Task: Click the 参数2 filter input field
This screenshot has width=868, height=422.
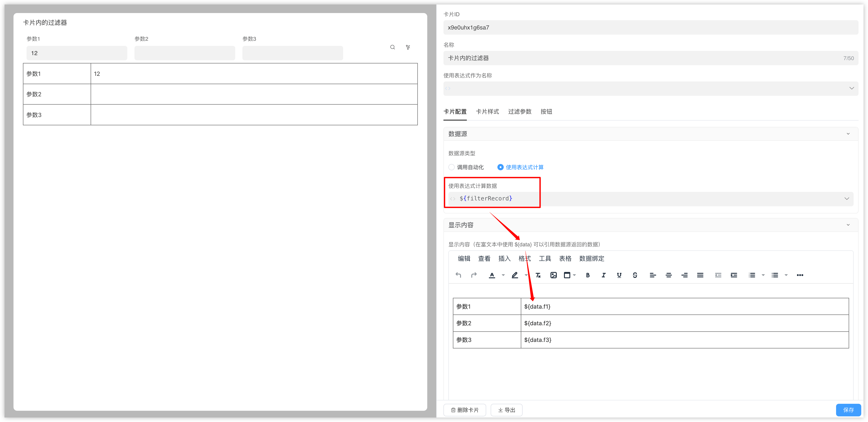Action: [x=185, y=53]
